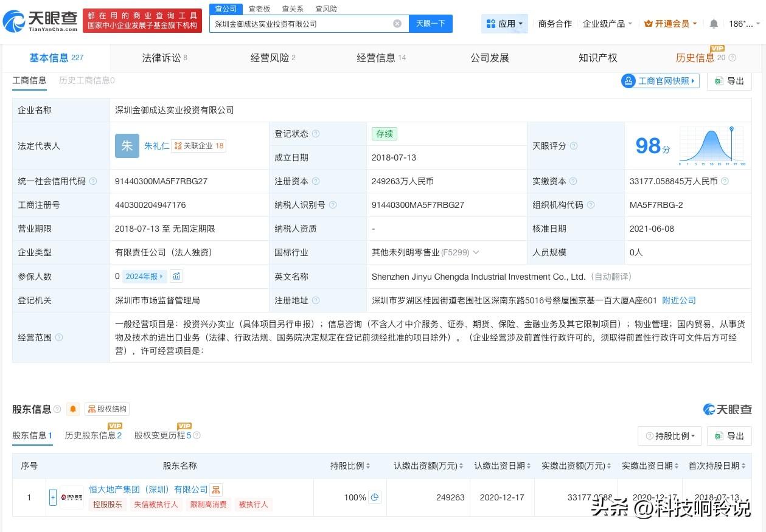This screenshot has height=532, width=766.
Task: Click the 朱 avatar of legal representative
Action: (127, 146)
